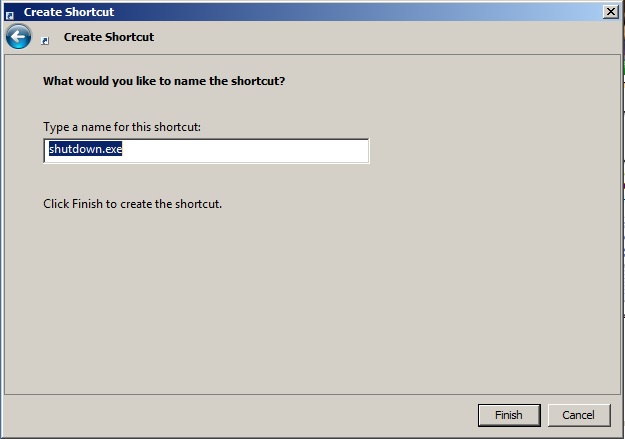This screenshot has height=439, width=625.
Task: Click the word Finish inside the instruction sentence
Action: [87, 204]
